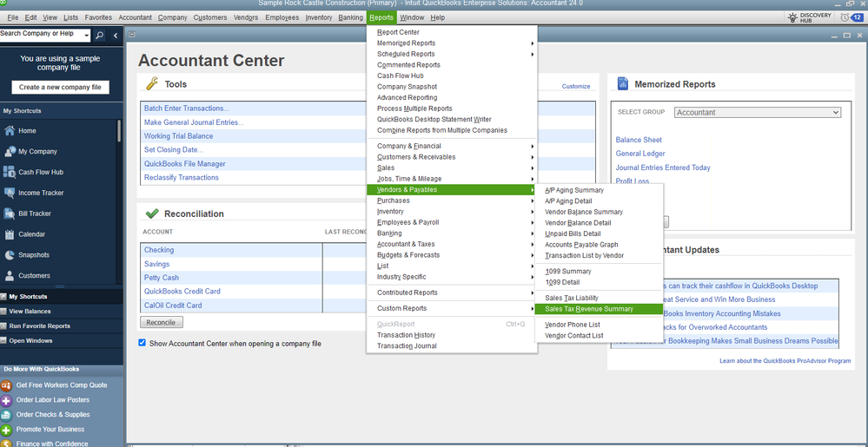Open the Select Group Accountant dropdown
The image size is (868, 447).
tap(758, 112)
